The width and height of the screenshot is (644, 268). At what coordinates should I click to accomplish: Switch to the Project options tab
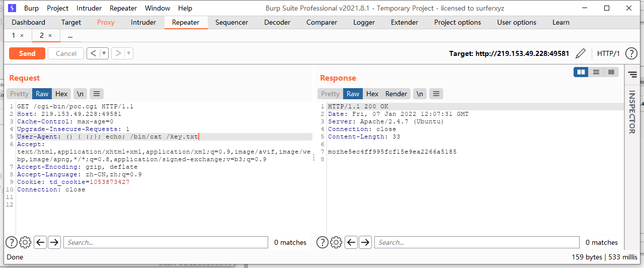pos(457,22)
